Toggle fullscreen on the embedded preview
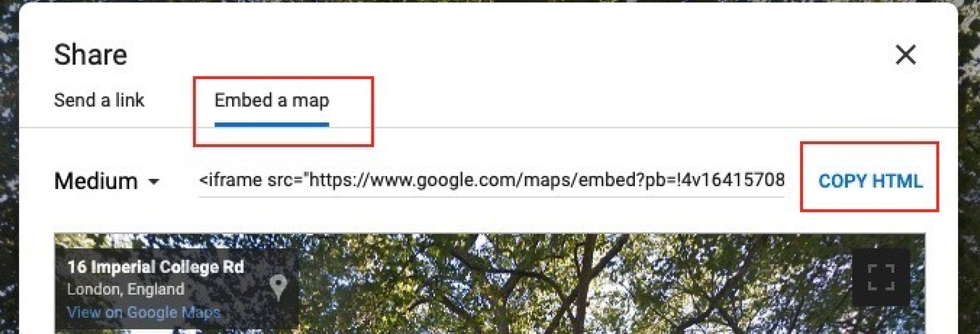 881,277
